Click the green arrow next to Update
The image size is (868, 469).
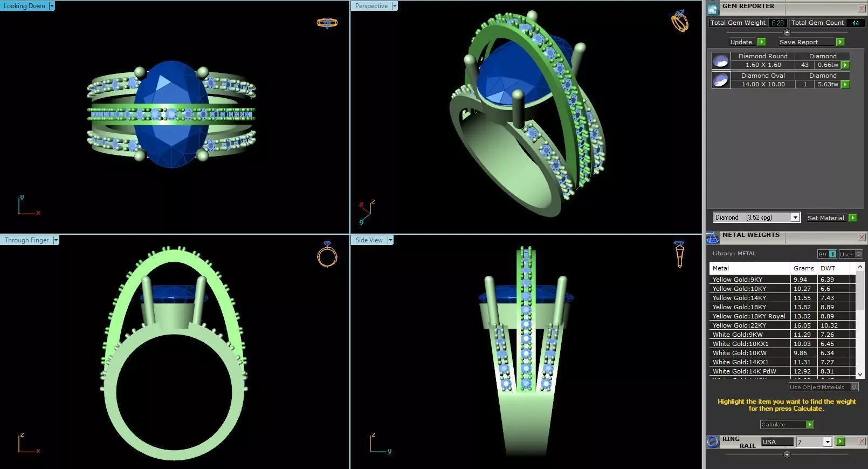[x=761, y=42]
